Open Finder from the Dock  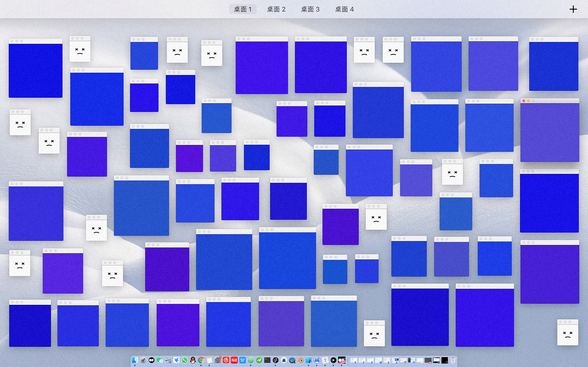[135, 360]
